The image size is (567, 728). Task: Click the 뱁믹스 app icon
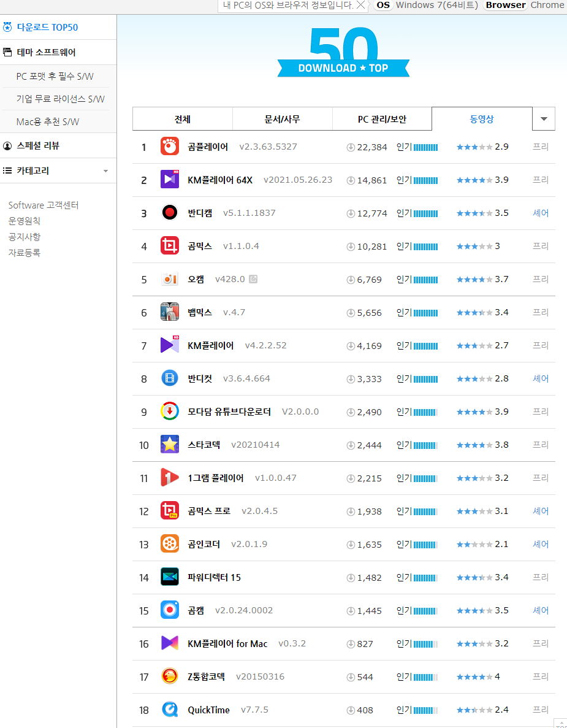pyautogui.click(x=169, y=312)
